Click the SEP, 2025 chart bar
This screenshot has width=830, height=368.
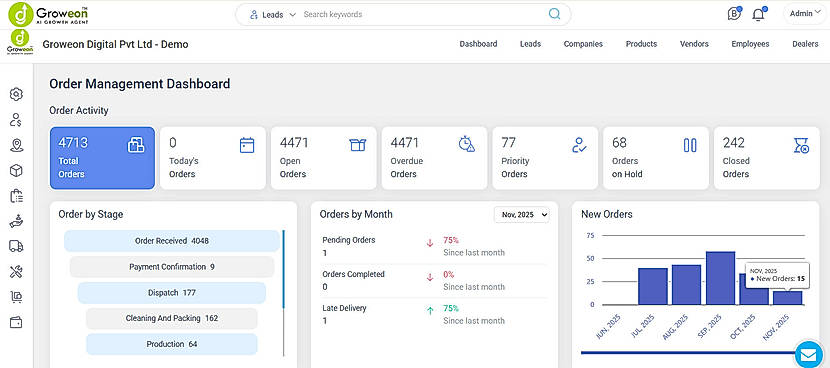point(720,278)
